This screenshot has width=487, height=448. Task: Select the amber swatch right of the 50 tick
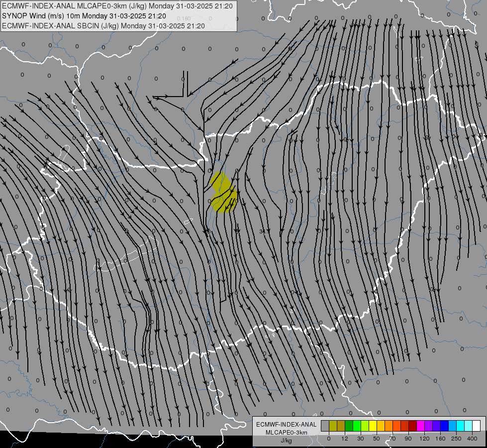(x=381, y=426)
